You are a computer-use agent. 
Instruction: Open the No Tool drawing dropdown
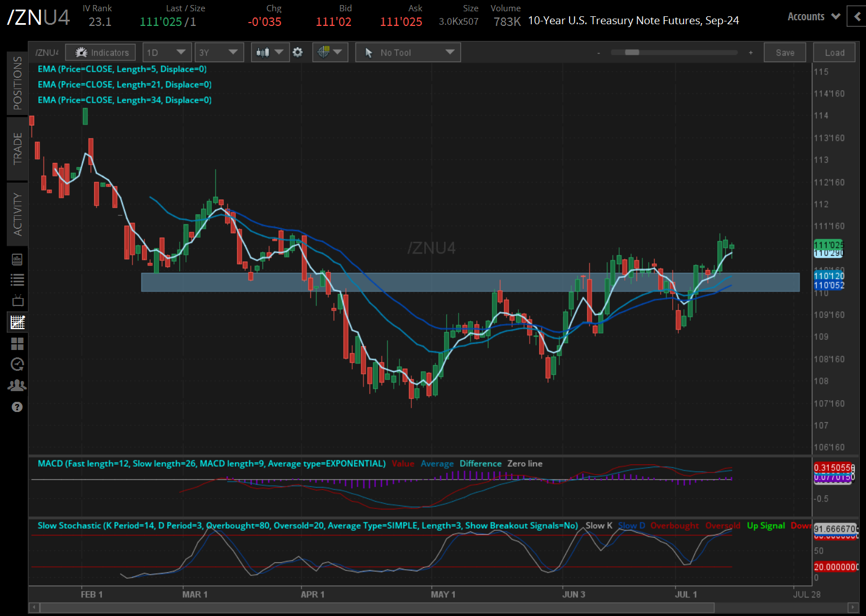(x=408, y=52)
